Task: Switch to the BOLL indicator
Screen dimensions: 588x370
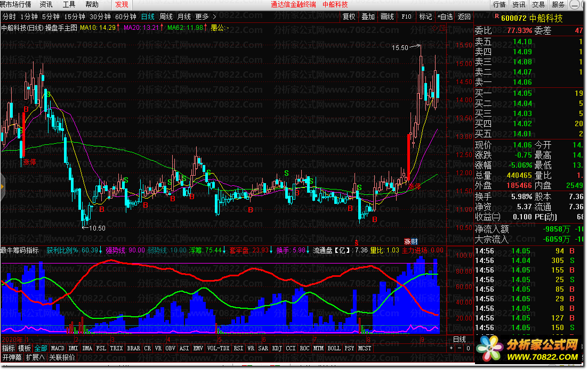Action: pos(334,349)
